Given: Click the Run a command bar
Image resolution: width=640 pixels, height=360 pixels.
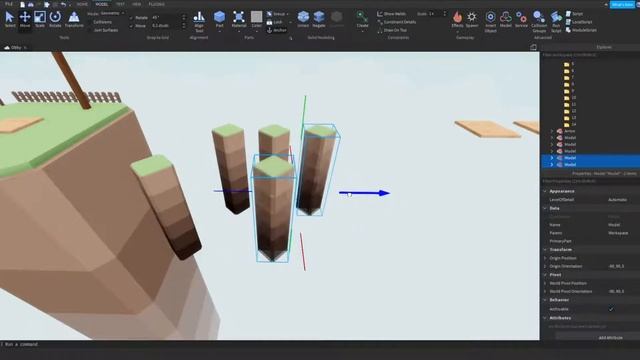Looking at the screenshot, I should 269,344.
